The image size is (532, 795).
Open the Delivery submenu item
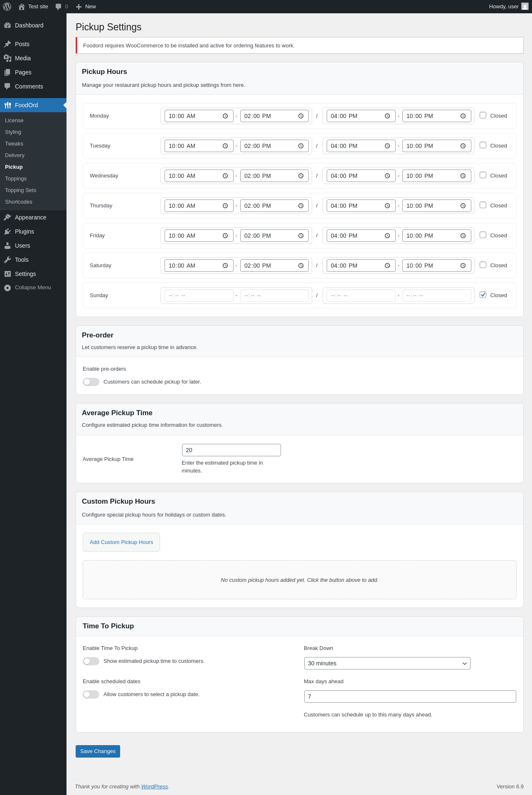pyautogui.click(x=15, y=155)
